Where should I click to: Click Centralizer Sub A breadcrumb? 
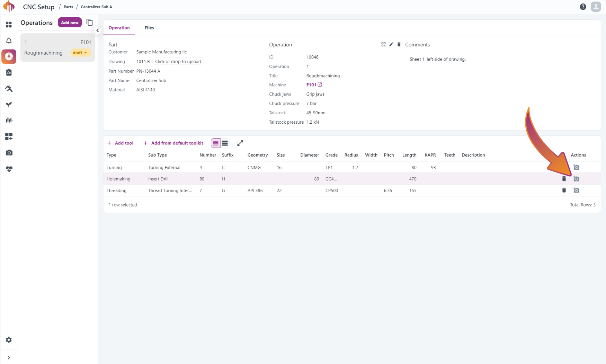96,7
